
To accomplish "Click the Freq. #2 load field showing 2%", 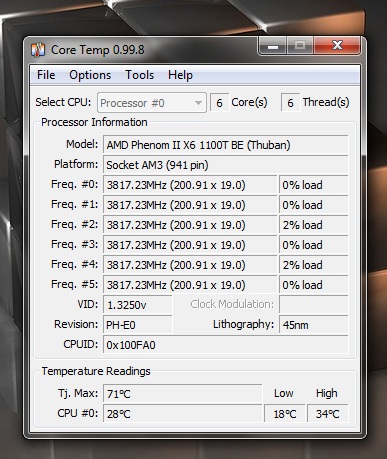I will (x=314, y=225).
